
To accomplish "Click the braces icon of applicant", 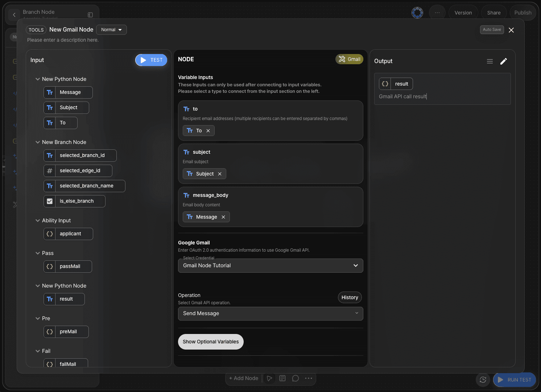I will tap(50, 234).
